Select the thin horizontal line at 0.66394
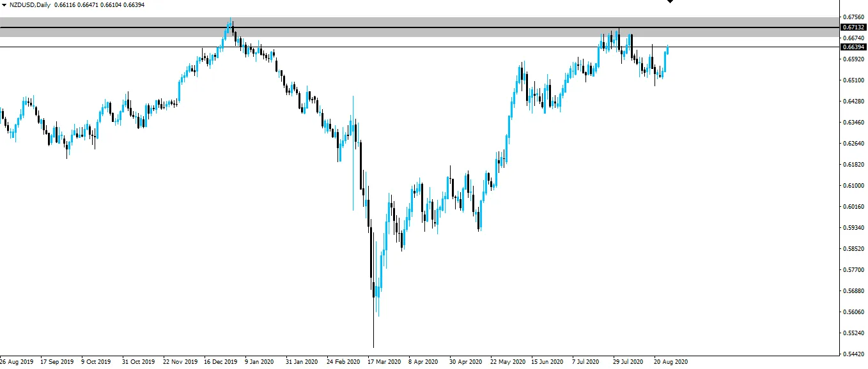The height and width of the screenshot is (369, 868). (419, 47)
